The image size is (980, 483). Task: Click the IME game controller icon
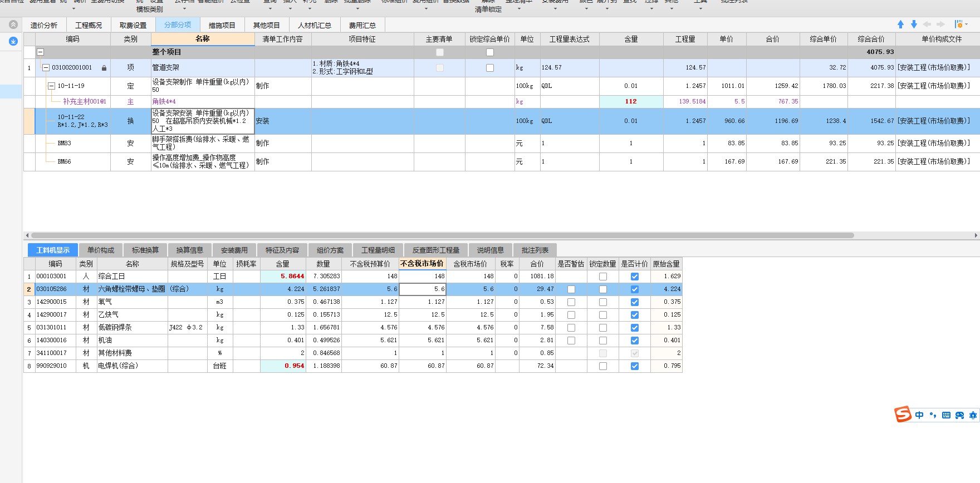(959, 415)
